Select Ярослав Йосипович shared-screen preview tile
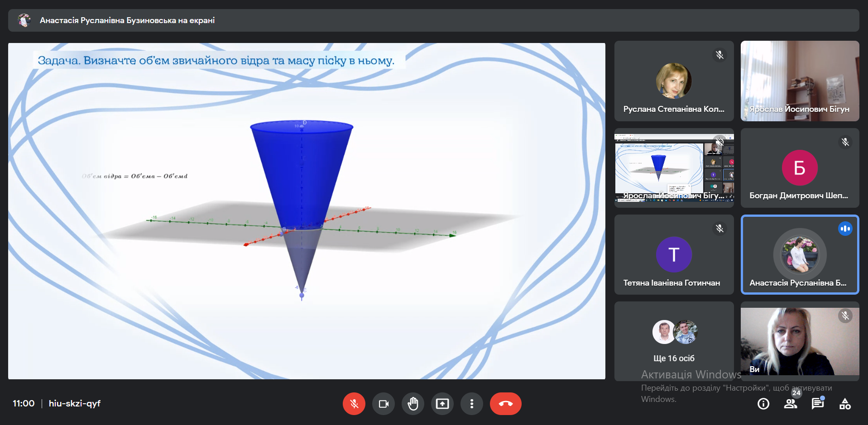 click(x=674, y=168)
